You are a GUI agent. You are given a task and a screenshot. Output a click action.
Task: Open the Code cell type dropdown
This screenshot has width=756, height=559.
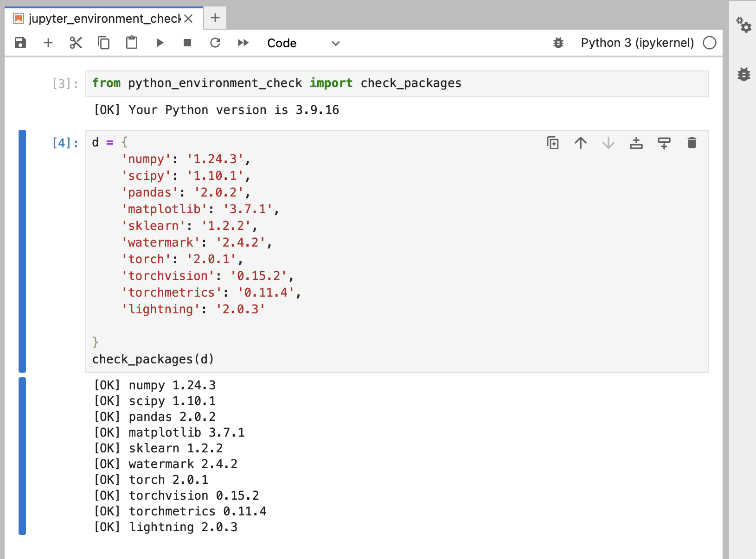click(x=303, y=43)
